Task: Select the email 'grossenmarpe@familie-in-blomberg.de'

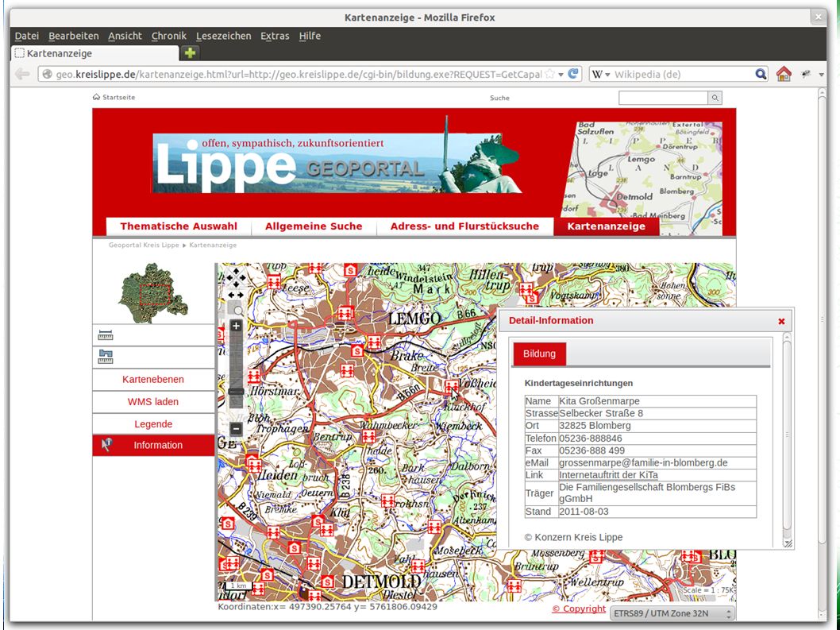Action: pyautogui.click(x=643, y=462)
